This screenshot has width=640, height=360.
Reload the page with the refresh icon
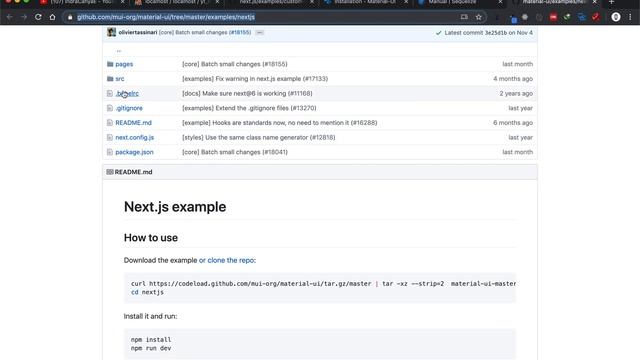(x=38, y=17)
